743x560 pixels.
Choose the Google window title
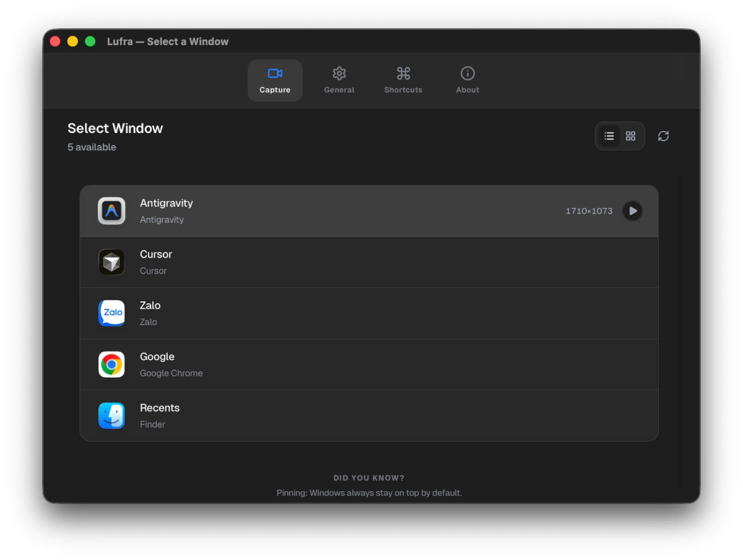[157, 357]
